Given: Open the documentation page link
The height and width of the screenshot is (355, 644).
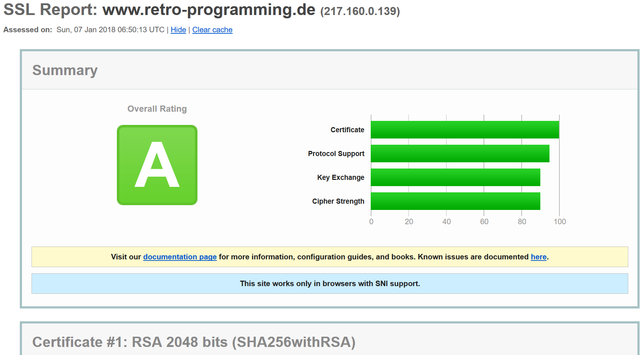Looking at the screenshot, I should point(180,257).
